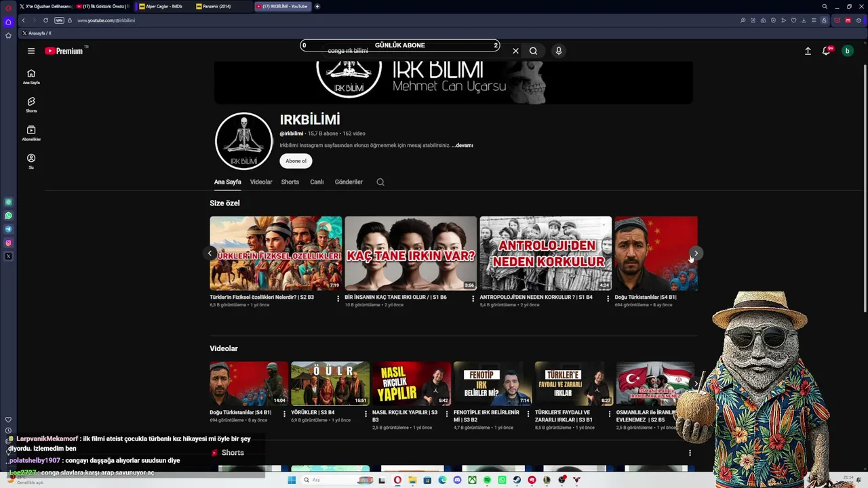
Task: Open options for FENOTİPLE IRK BELİRLENİR video
Action: (x=528, y=413)
